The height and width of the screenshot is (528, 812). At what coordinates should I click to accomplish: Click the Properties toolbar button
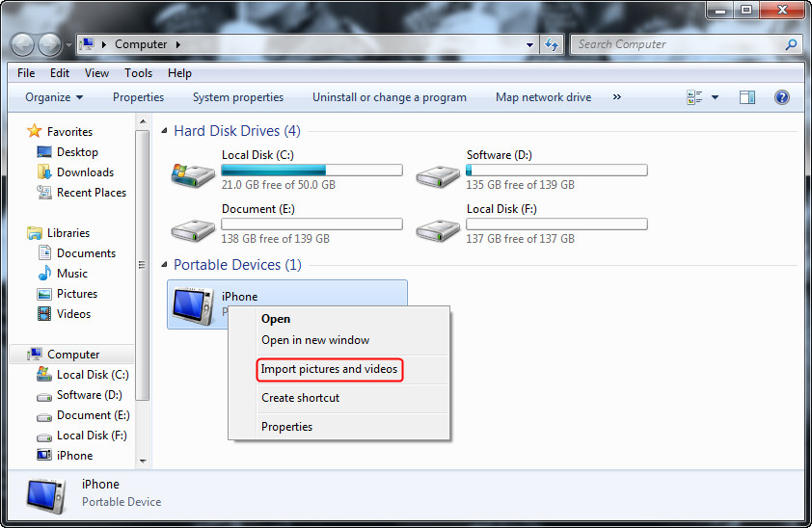click(x=138, y=97)
